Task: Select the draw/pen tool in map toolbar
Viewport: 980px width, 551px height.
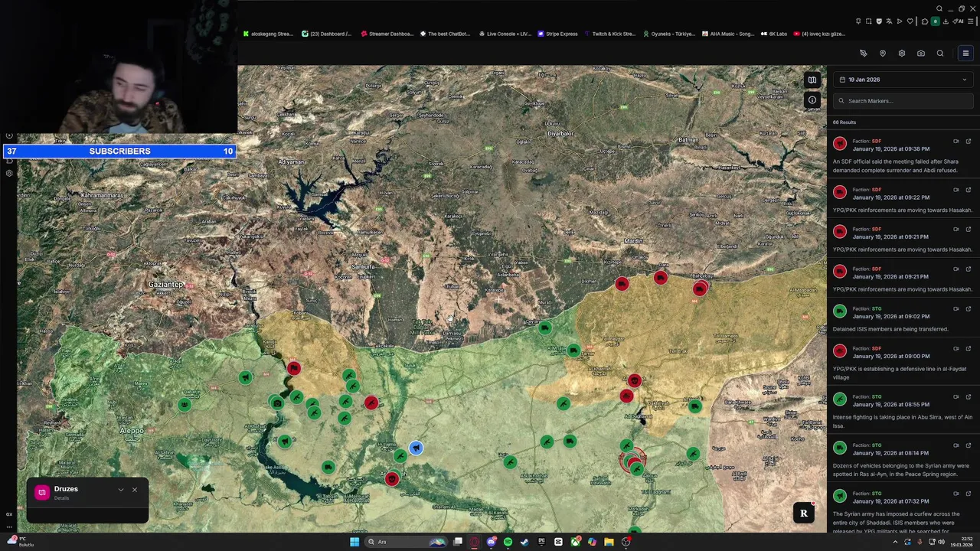Action: pyautogui.click(x=863, y=54)
